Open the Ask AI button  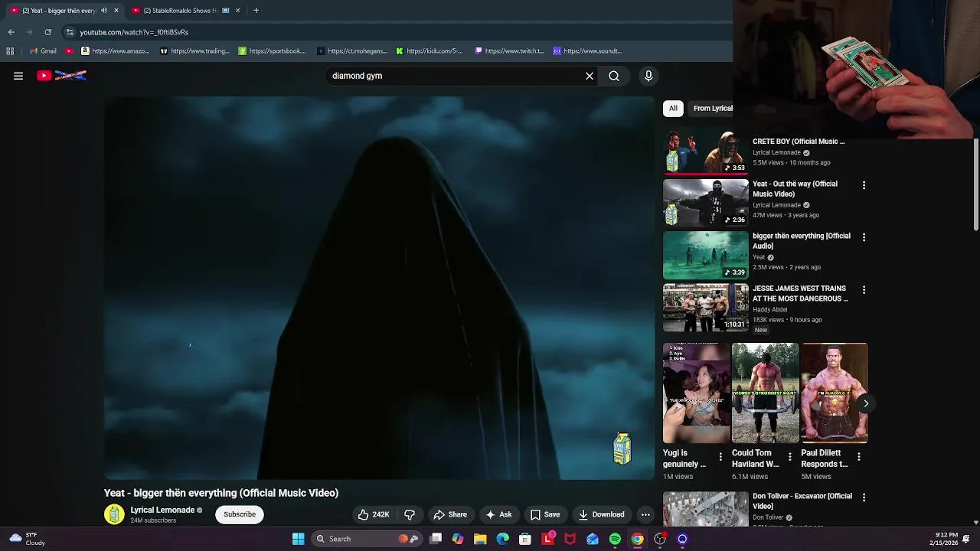pyautogui.click(x=498, y=514)
